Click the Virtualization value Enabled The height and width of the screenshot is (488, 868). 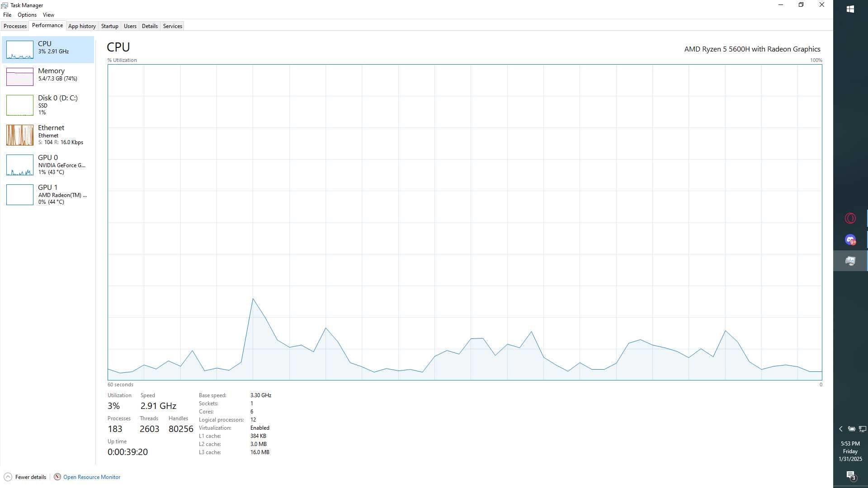[x=260, y=428]
